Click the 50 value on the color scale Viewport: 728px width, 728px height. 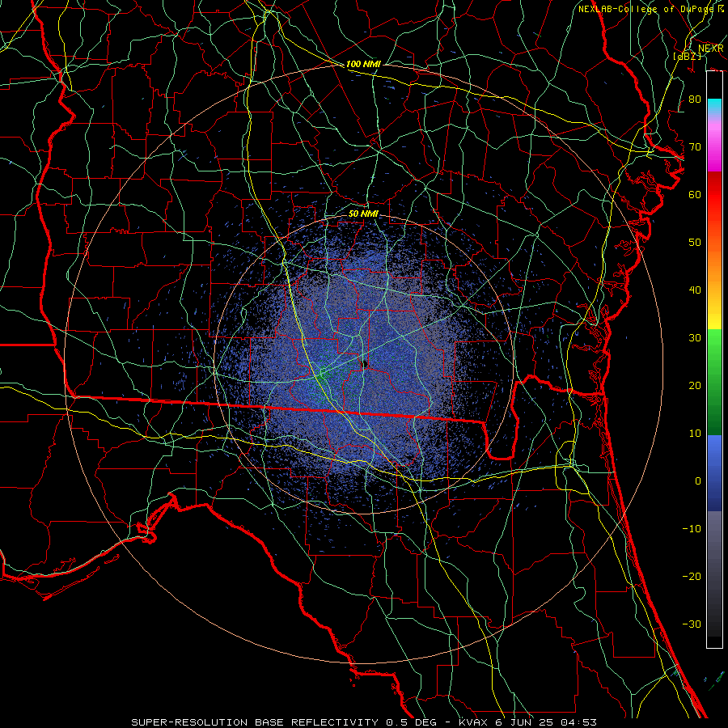click(695, 243)
